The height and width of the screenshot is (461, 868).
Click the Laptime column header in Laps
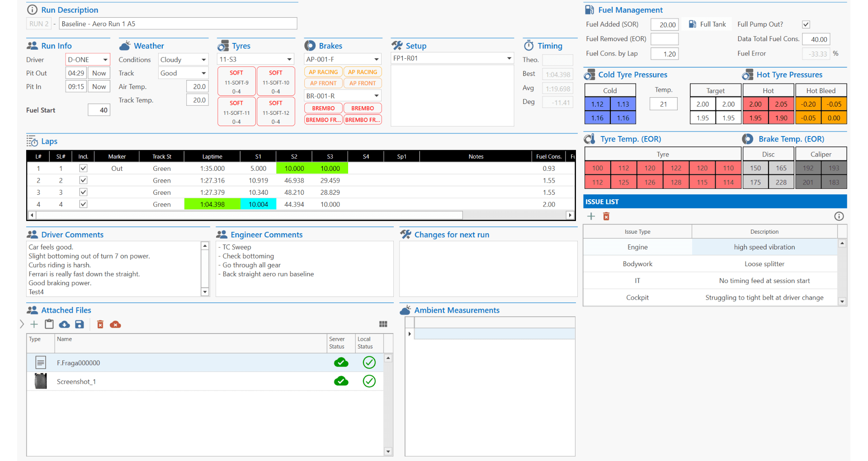212,156
